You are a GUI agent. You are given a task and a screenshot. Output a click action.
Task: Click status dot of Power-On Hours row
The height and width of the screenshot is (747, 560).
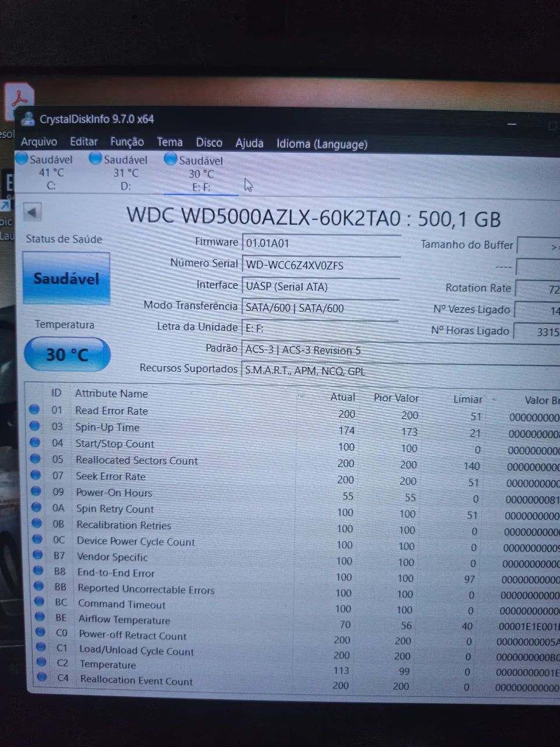[x=36, y=491]
